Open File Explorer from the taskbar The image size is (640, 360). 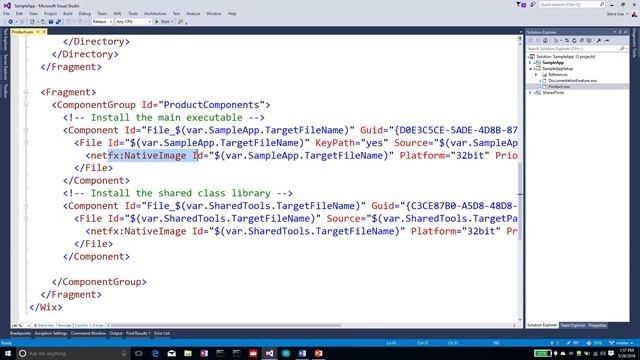tap(188, 353)
